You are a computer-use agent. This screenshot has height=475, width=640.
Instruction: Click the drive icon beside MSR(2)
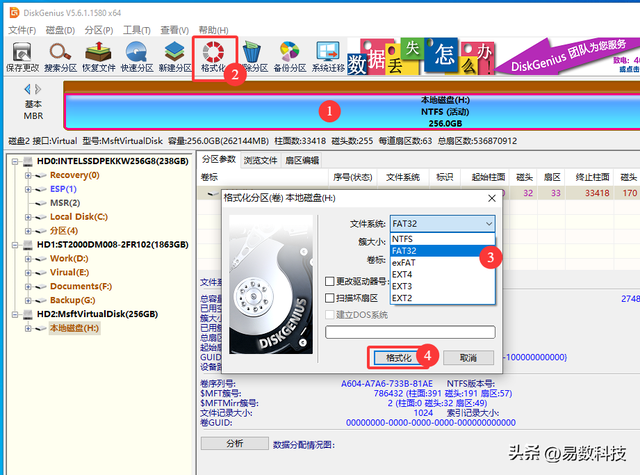[x=40, y=203]
